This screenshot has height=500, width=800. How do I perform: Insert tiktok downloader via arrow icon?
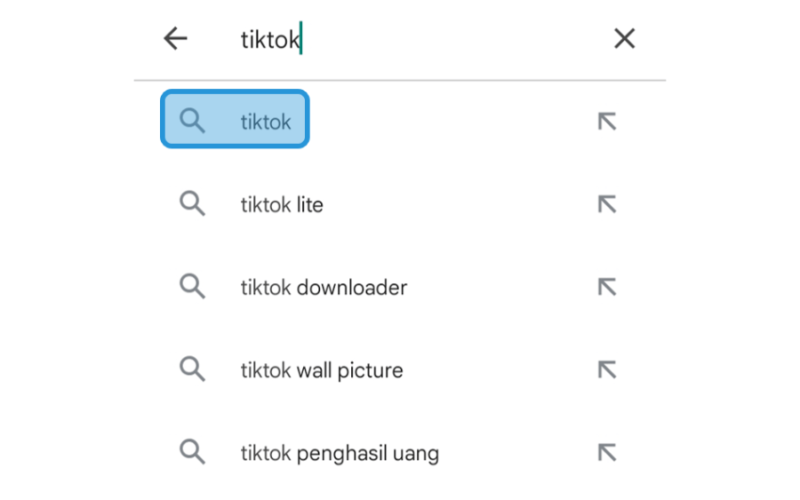coord(607,287)
